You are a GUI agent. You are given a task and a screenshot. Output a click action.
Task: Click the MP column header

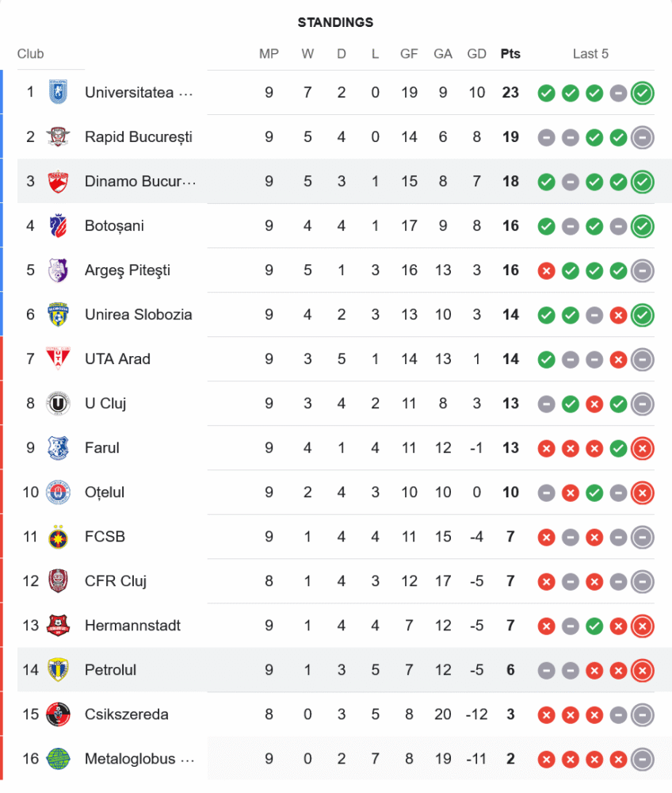(x=269, y=54)
